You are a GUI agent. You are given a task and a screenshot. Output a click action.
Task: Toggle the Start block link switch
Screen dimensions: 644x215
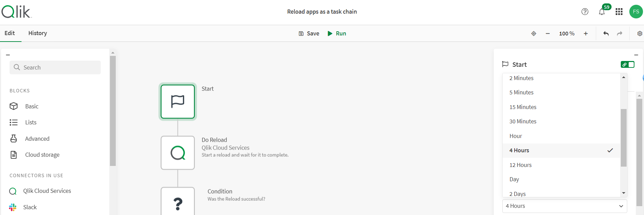coord(627,64)
